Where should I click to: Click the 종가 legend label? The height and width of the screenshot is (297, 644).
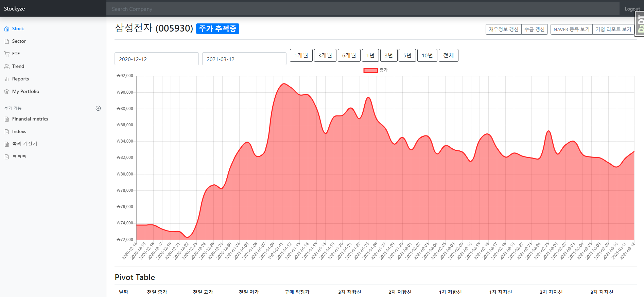(384, 70)
